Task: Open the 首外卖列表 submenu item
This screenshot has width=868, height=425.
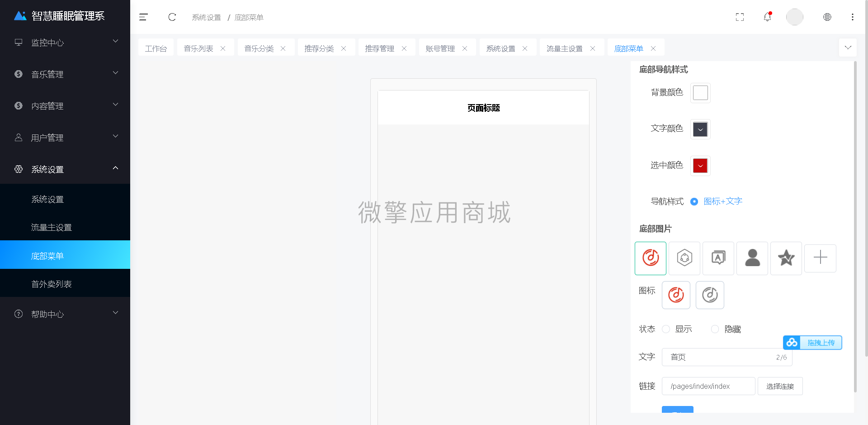Action: [65, 284]
